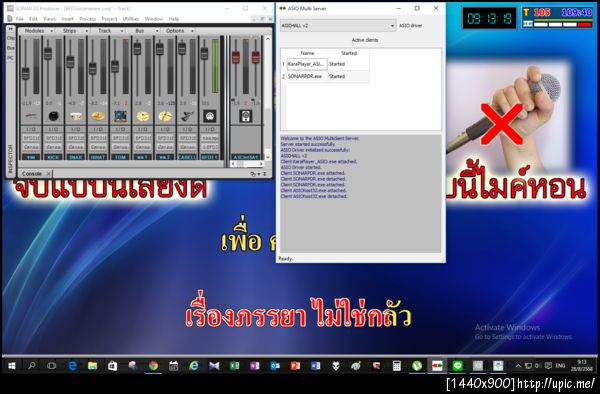600x394 pixels.
Task: Click the BFD3 1 strip's output assignment field
Action: (210, 147)
